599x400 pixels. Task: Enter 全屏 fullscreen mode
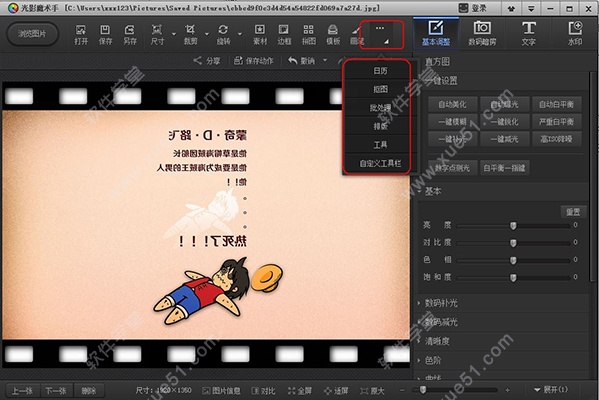(300, 390)
